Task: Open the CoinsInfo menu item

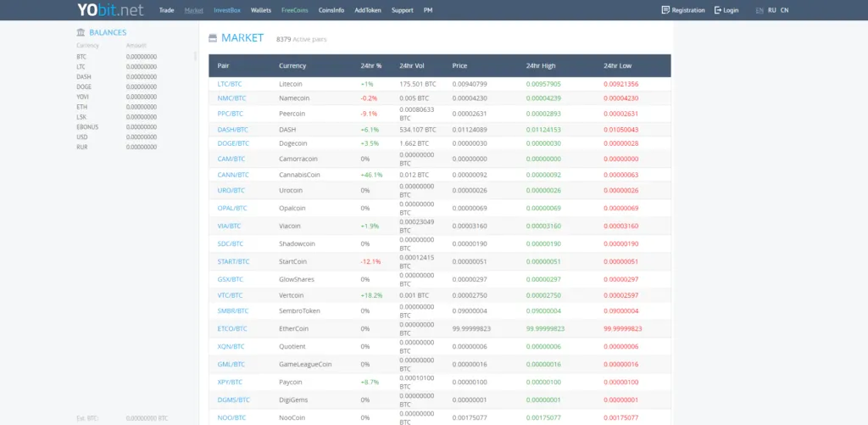Action: (x=331, y=10)
